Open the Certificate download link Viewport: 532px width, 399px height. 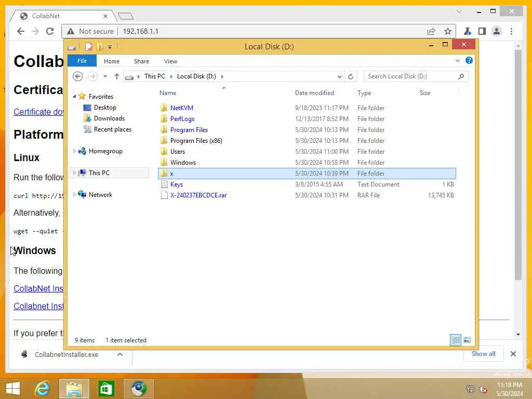[38, 112]
